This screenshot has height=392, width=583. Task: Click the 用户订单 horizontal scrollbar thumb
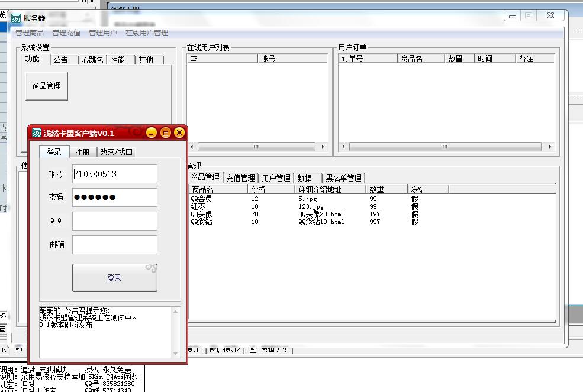(445, 147)
